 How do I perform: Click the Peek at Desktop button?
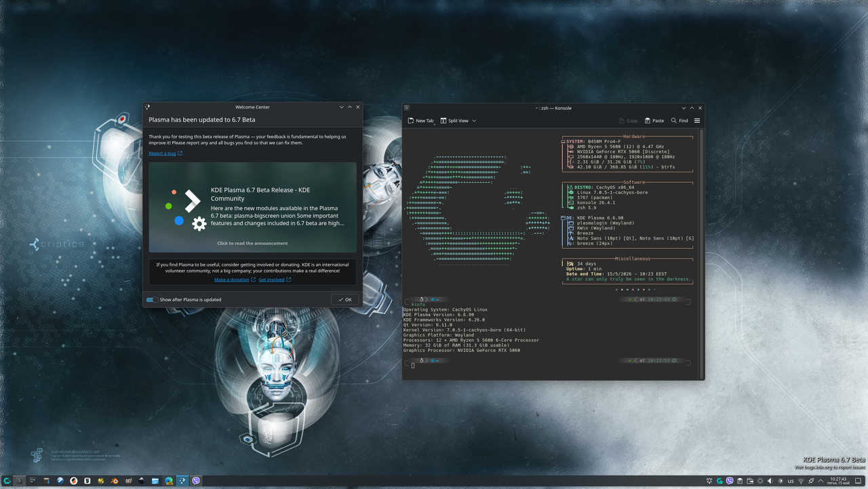pyautogui.click(x=858, y=481)
